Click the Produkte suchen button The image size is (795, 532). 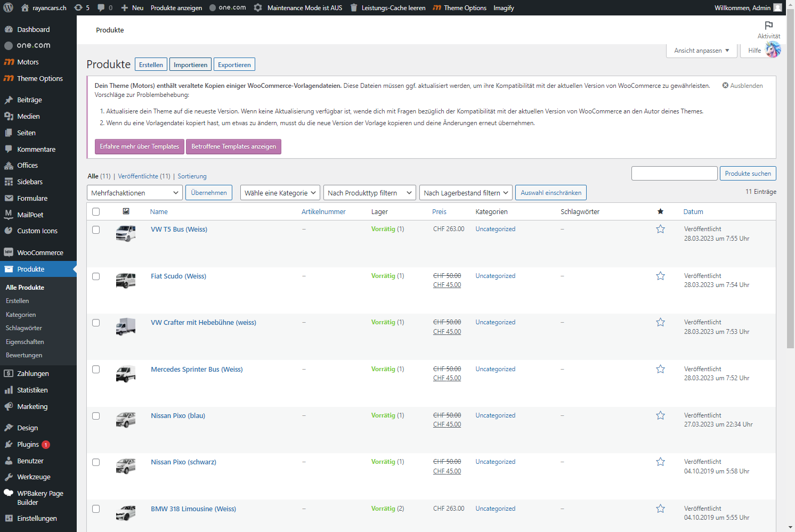pos(748,174)
